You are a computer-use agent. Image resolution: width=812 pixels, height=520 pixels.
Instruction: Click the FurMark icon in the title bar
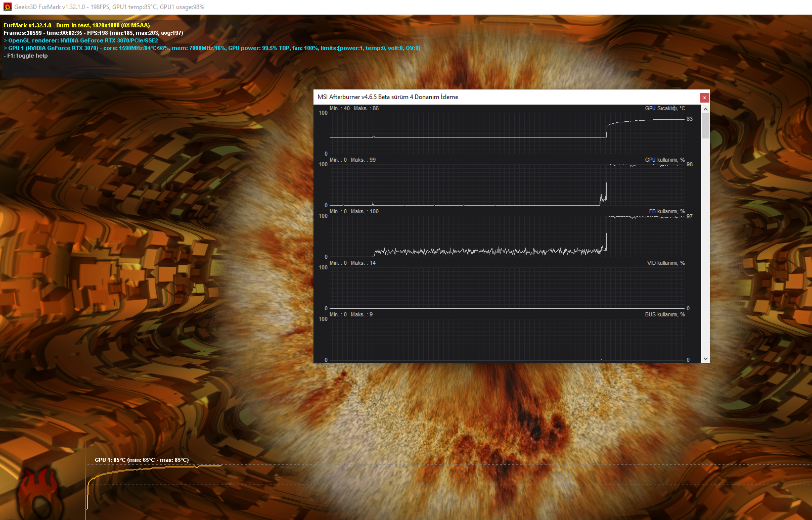coord(7,7)
